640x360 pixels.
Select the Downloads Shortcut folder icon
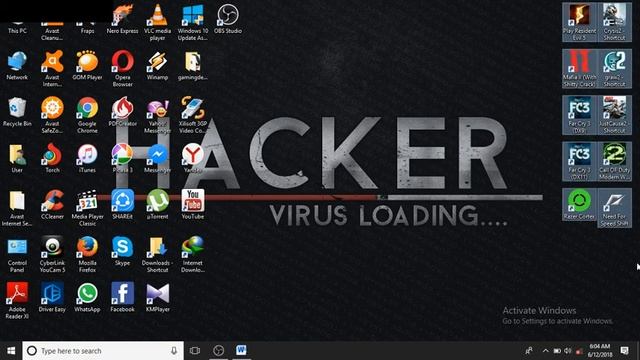tap(157, 255)
